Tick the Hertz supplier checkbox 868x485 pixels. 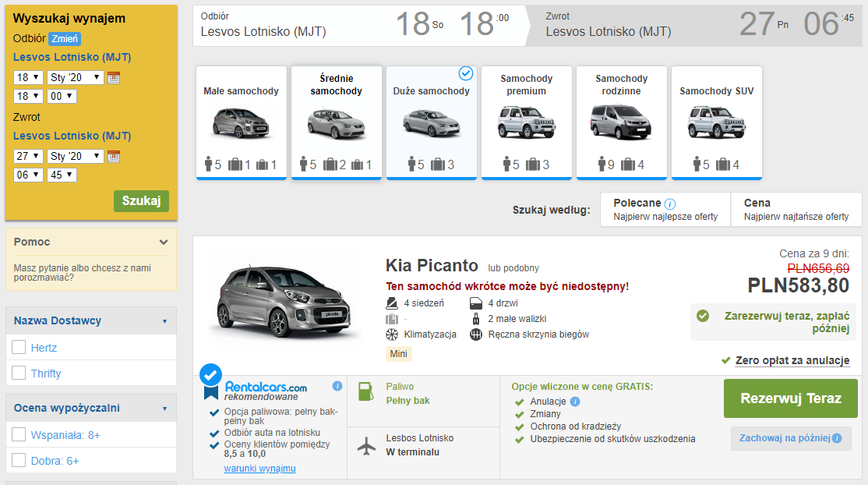pos(19,348)
